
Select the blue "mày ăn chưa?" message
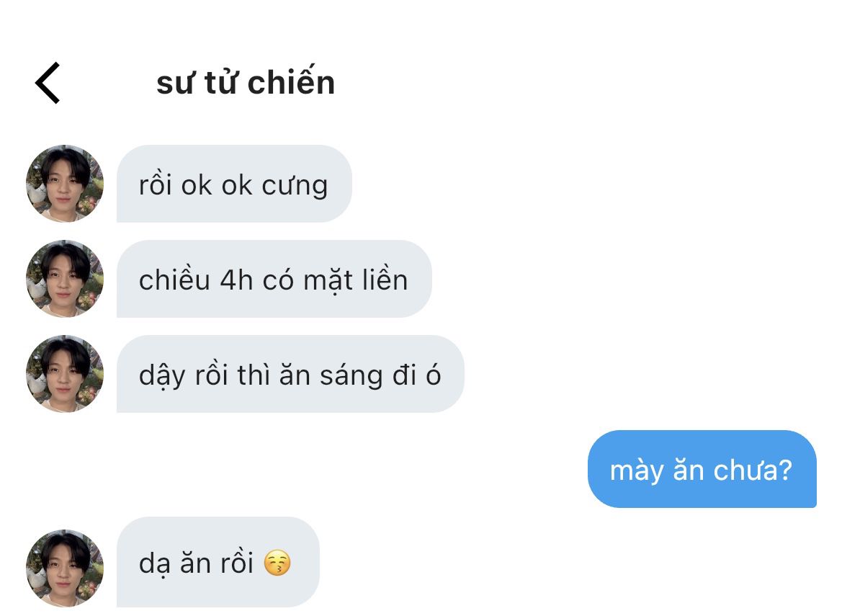(702, 468)
